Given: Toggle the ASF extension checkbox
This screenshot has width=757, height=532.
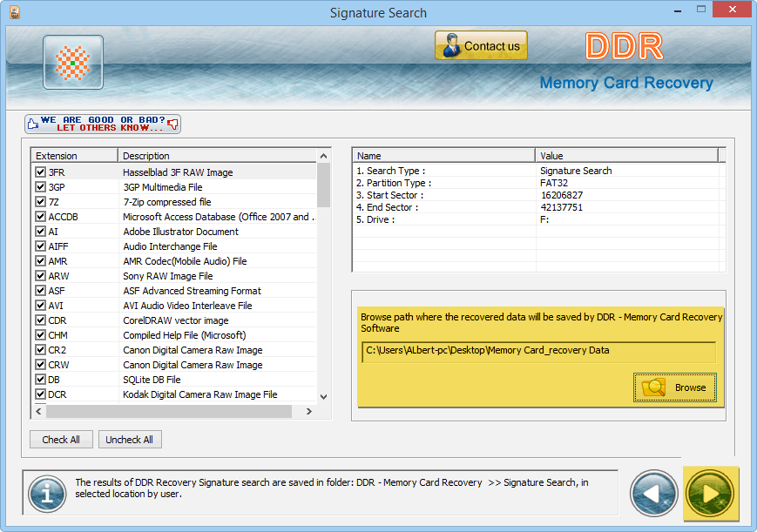Looking at the screenshot, I should [41, 291].
